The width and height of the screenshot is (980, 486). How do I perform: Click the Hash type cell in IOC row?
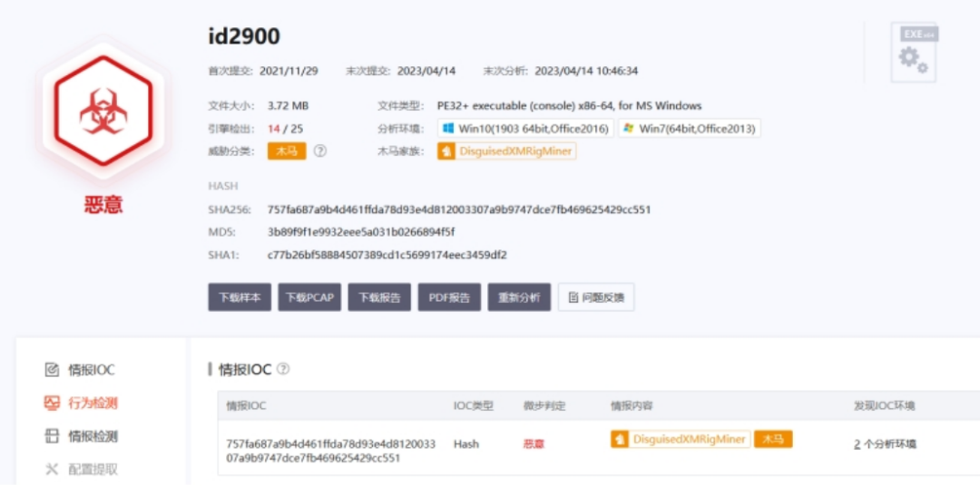[x=466, y=444]
